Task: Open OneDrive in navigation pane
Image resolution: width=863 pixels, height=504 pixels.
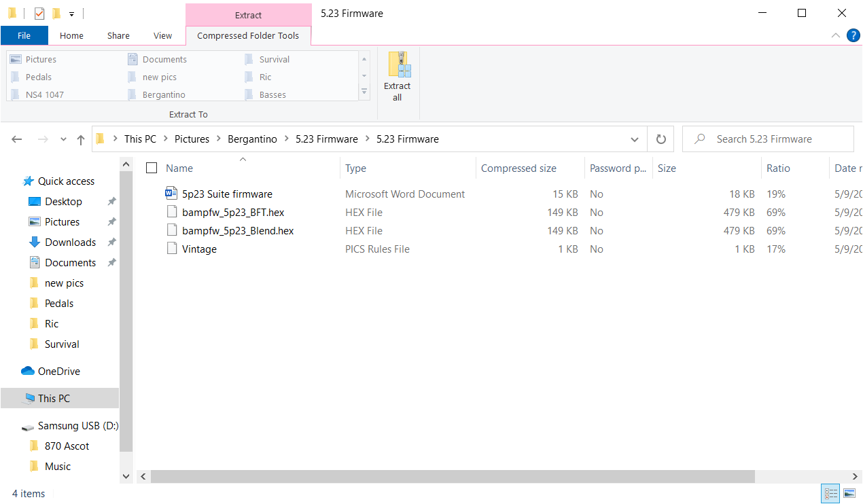Action: 58,372
